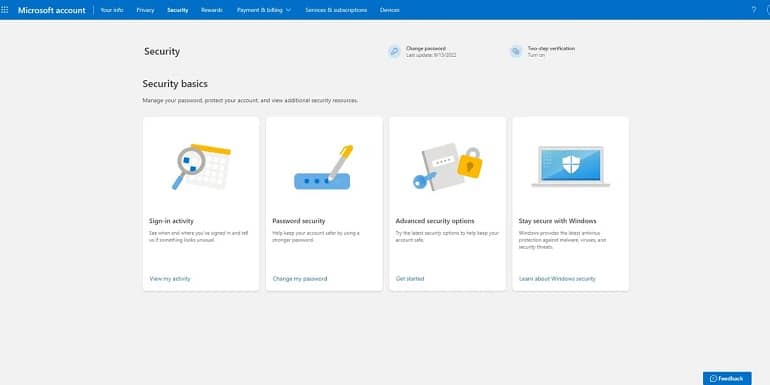Click the Microsoft account title

(x=52, y=10)
